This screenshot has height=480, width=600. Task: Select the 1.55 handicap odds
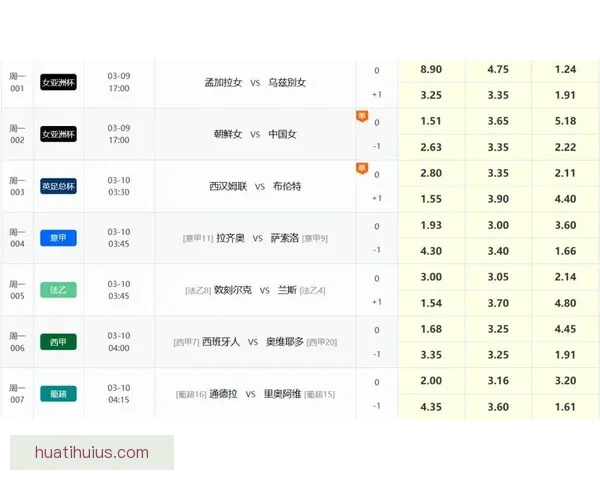point(431,199)
